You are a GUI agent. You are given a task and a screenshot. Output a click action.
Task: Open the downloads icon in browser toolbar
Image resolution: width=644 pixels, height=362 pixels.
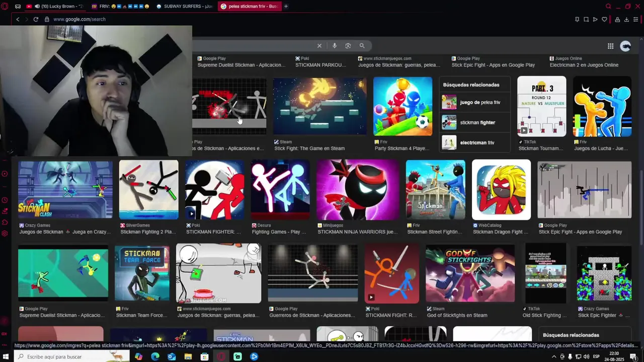(x=626, y=19)
